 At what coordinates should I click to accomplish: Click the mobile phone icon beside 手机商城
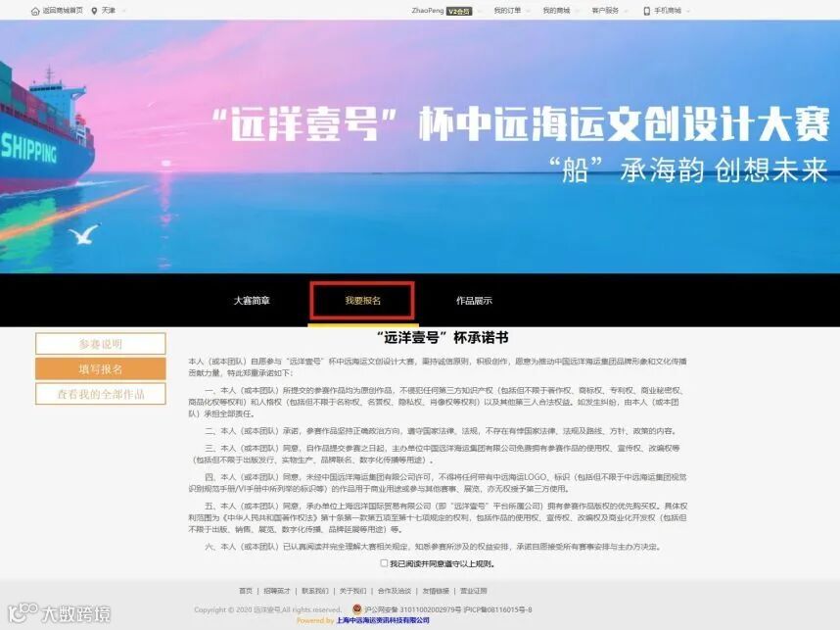click(x=646, y=11)
